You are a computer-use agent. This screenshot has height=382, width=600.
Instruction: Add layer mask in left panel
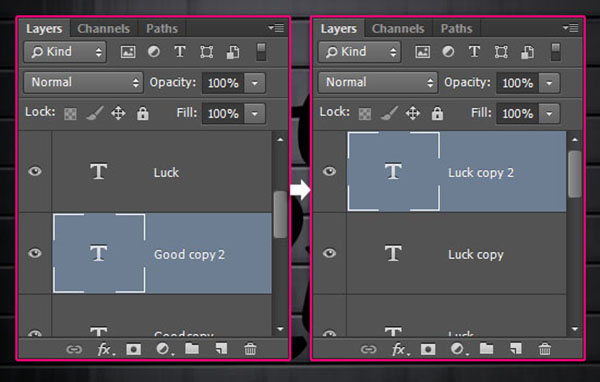click(x=134, y=349)
